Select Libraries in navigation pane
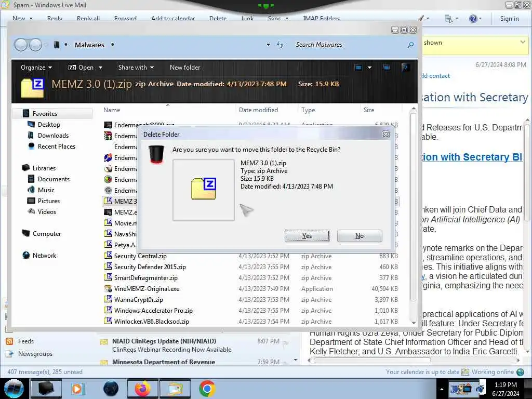The image size is (532, 399). coord(44,168)
